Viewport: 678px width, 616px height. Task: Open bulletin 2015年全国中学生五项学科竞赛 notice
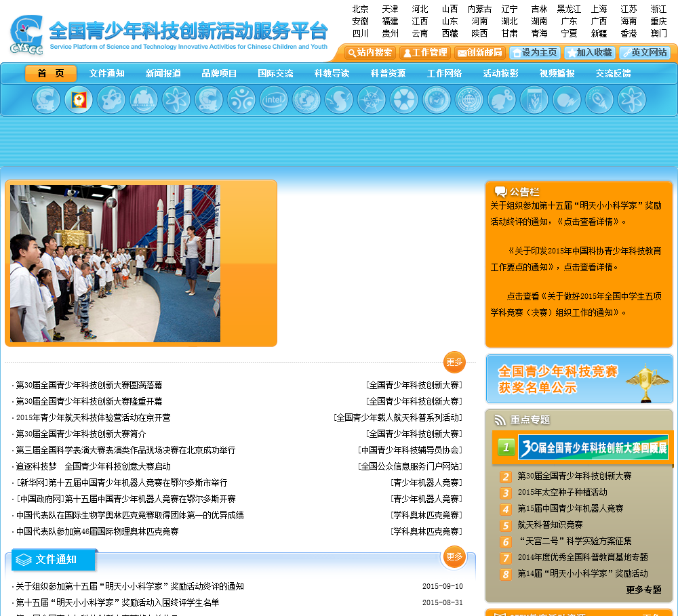point(576,304)
